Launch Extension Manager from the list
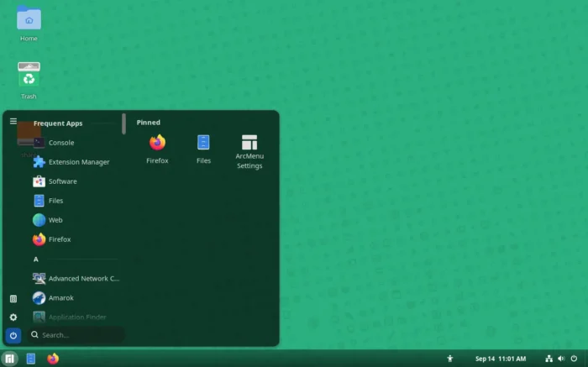 (75, 162)
